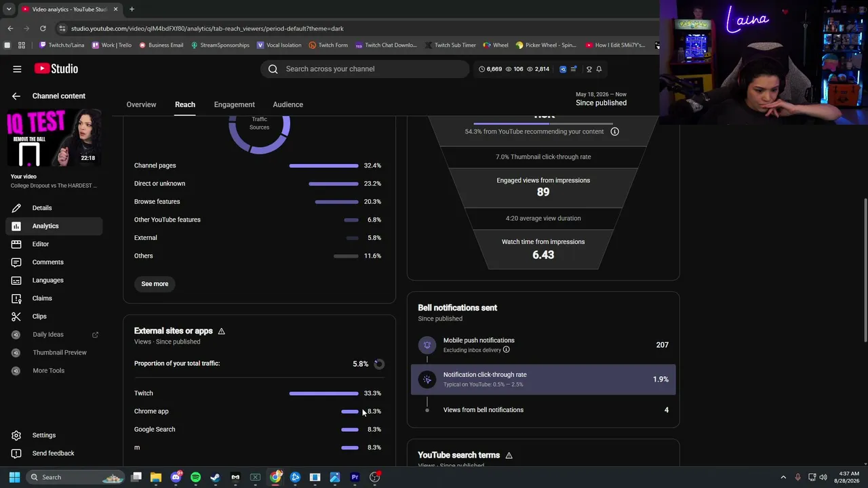Open the Thumbnail Preview icon
Image resolution: width=868 pixels, height=488 pixels.
[x=16, y=352]
